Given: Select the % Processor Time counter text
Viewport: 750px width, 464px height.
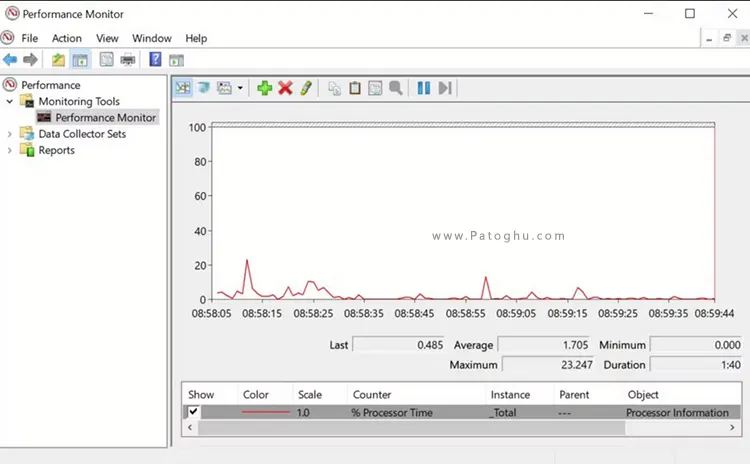Looking at the screenshot, I should point(392,412).
